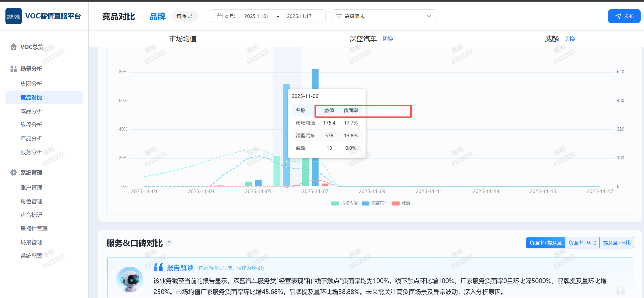Click 切换 link beside 威麟
This screenshot has width=644, height=298.
click(x=569, y=39)
